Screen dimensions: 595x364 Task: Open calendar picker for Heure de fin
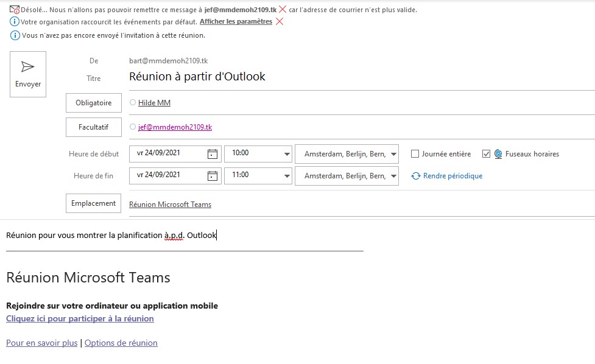click(213, 176)
